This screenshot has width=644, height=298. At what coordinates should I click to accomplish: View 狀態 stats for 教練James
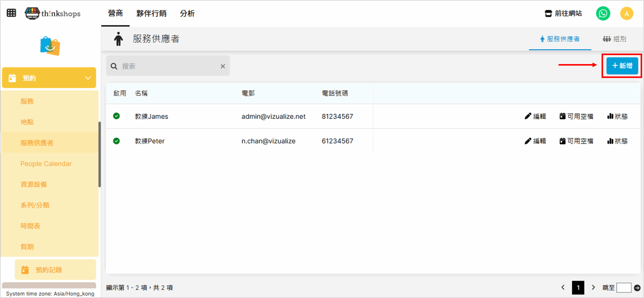click(617, 116)
